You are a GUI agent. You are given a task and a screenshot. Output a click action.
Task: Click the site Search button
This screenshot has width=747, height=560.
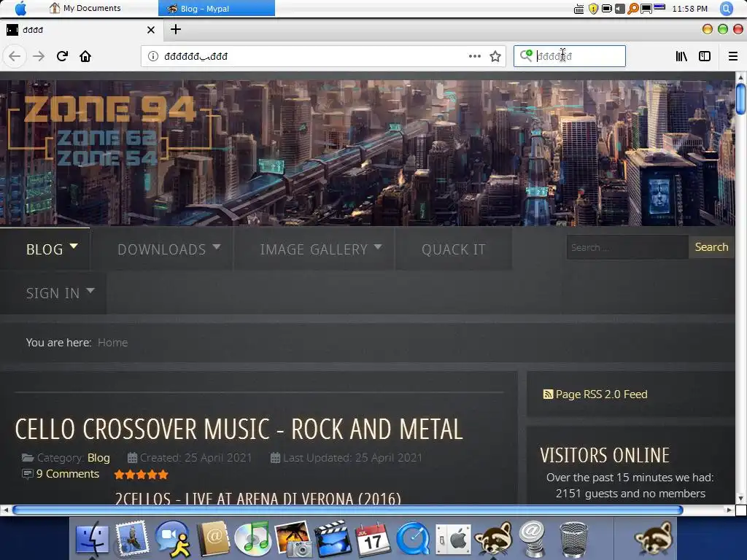711,247
